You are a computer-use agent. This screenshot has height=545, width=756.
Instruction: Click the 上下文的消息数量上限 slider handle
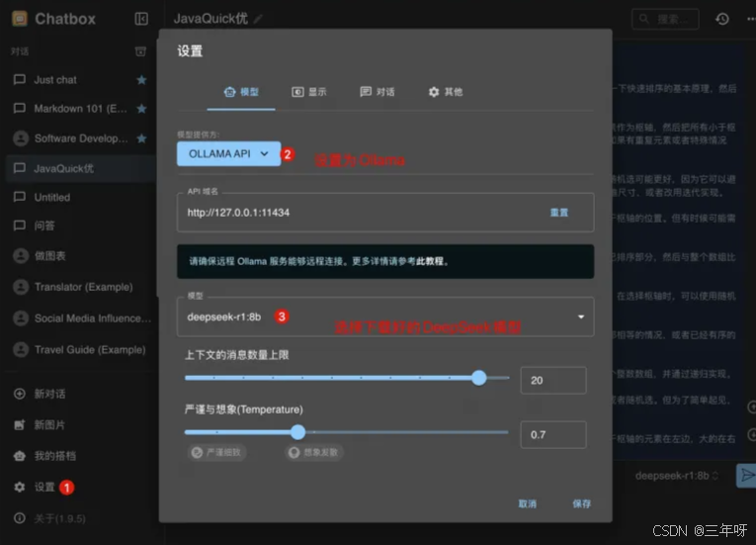[x=478, y=378]
